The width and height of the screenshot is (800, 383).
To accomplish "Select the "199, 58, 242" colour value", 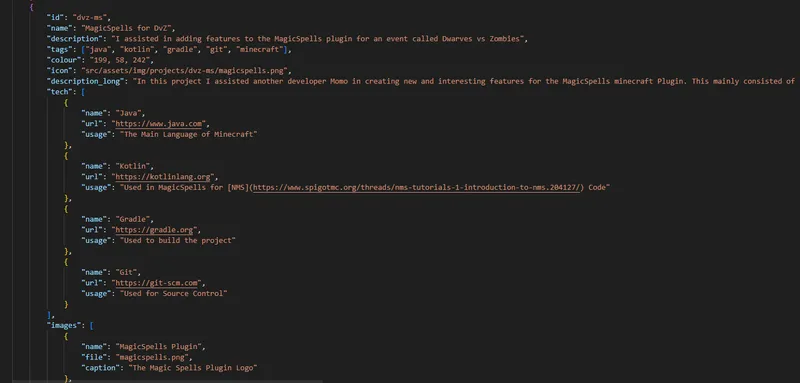I will (x=119, y=60).
